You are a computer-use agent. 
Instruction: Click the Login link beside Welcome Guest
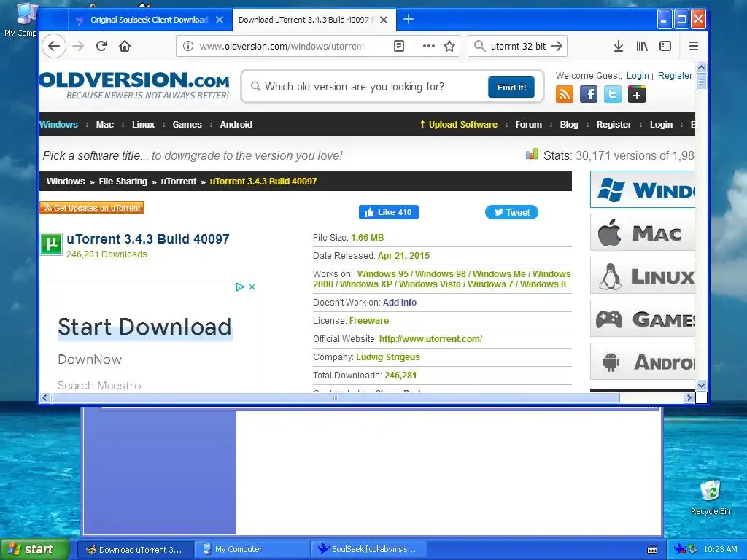[x=638, y=75]
